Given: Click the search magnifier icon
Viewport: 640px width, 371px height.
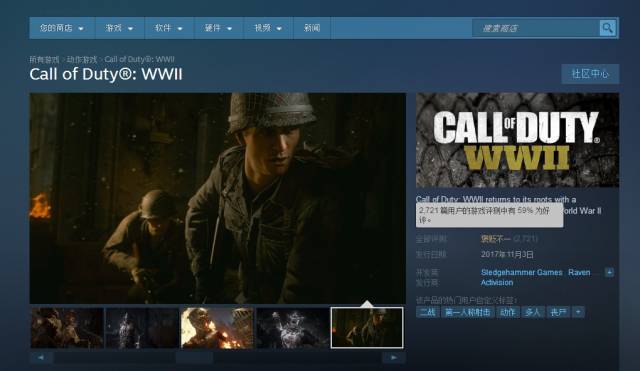Looking at the screenshot, I should [607, 28].
